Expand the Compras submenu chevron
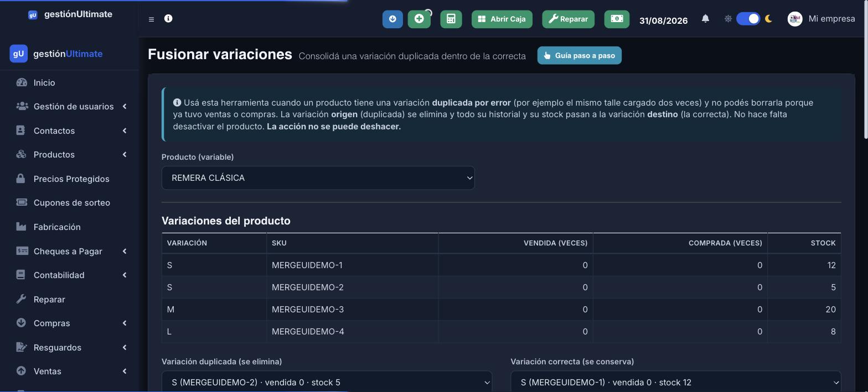The height and width of the screenshot is (392, 868). [x=125, y=323]
